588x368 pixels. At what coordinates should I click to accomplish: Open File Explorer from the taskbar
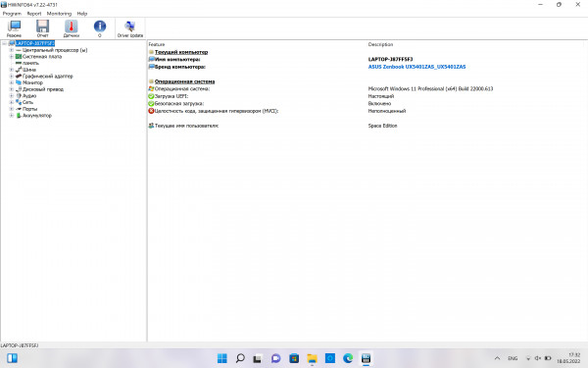[312, 358]
